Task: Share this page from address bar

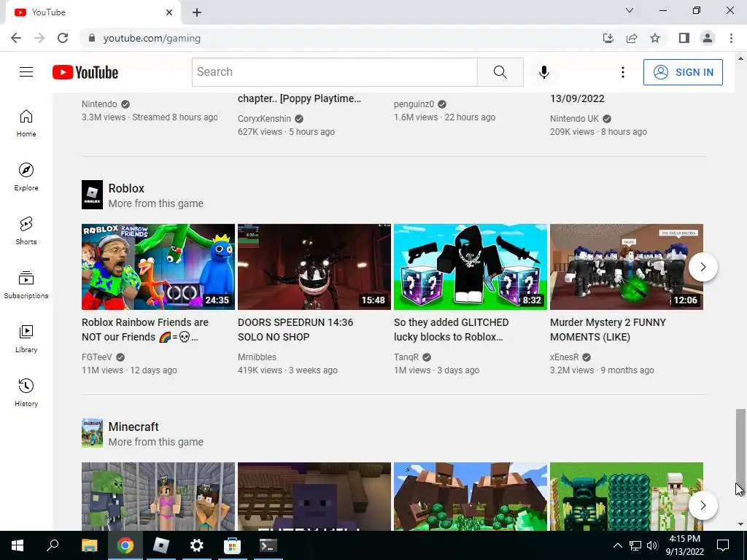Action: (632, 38)
